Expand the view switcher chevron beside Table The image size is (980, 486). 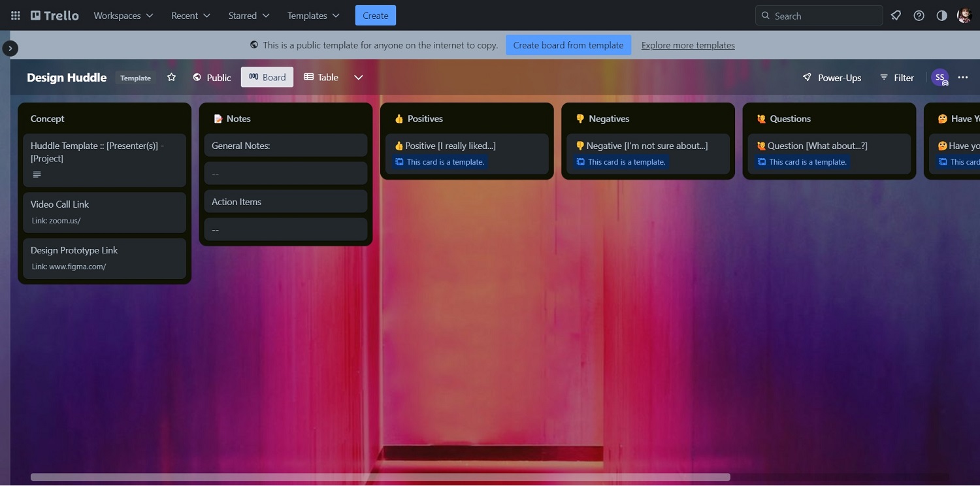pyautogui.click(x=358, y=77)
